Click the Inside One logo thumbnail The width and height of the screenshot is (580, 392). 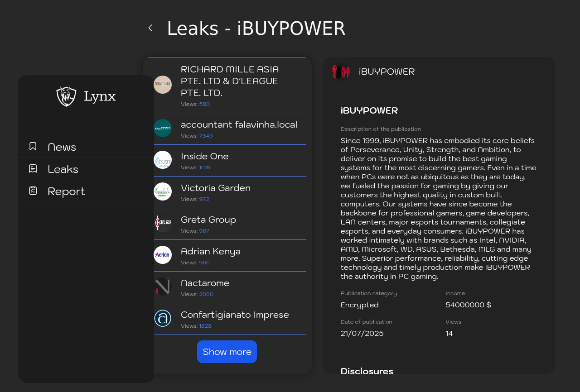[x=163, y=160]
